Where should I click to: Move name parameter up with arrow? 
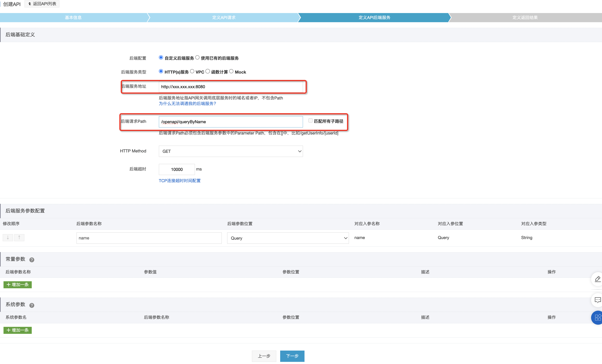pyautogui.click(x=19, y=237)
